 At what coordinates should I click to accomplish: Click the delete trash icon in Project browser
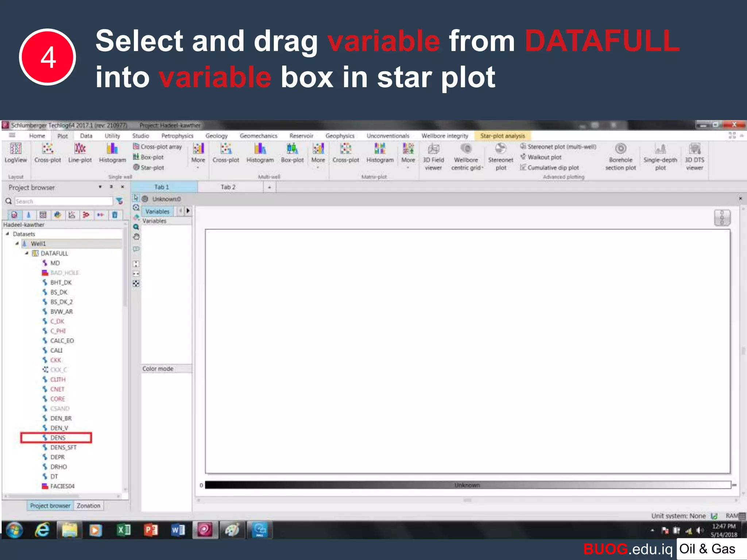115,215
